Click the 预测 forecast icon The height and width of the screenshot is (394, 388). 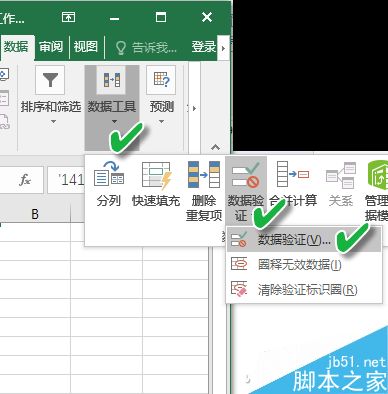161,80
